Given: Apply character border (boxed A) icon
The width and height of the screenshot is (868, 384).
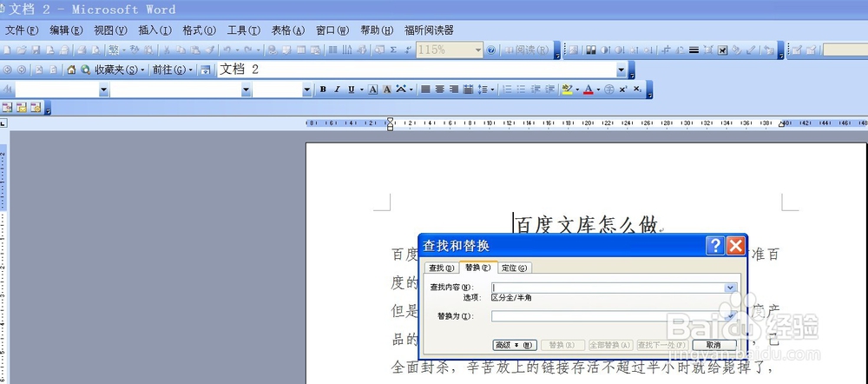Looking at the screenshot, I should coord(373,89).
